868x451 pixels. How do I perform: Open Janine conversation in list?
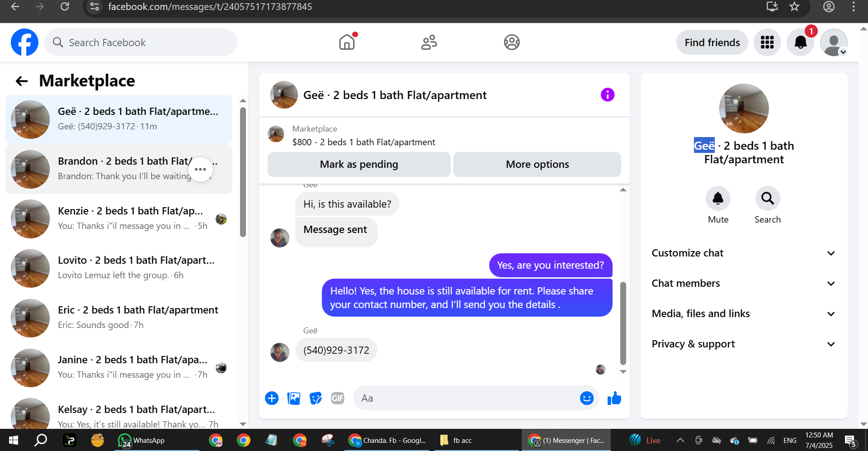[x=119, y=368]
